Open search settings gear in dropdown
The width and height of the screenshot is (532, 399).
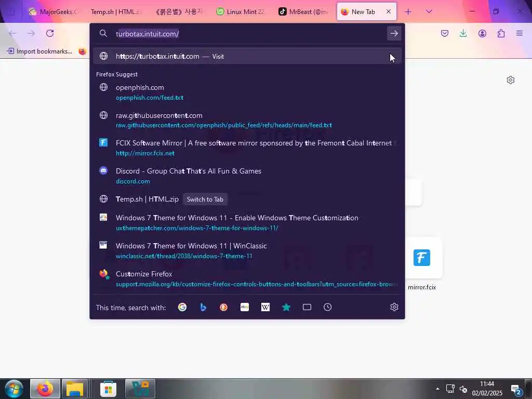point(394,307)
